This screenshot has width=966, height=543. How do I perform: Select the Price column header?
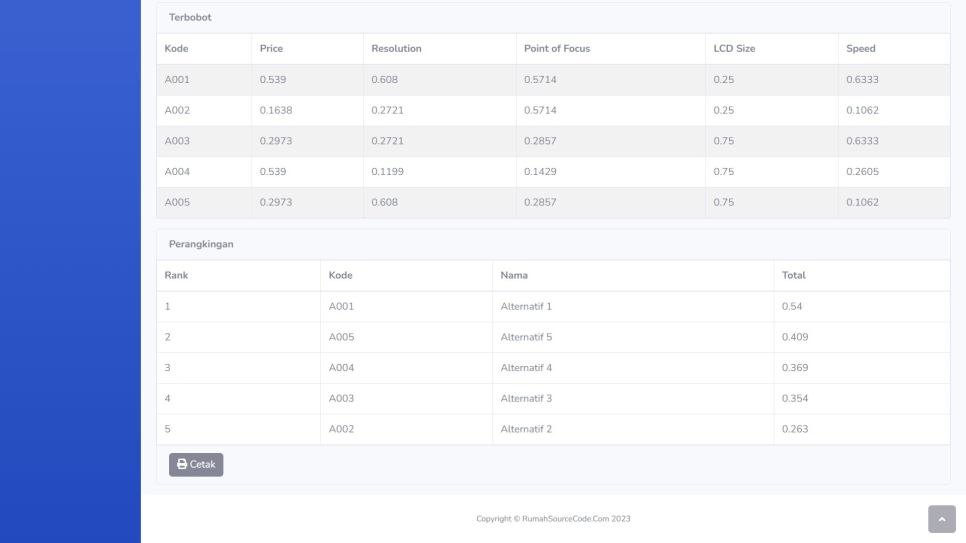(272, 49)
